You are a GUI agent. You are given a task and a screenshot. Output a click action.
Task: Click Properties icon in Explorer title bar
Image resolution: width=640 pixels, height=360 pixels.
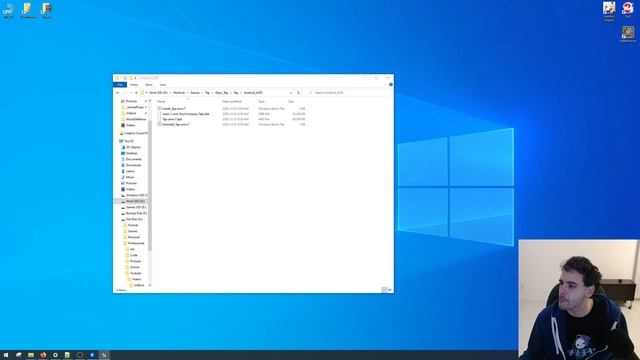[125, 78]
